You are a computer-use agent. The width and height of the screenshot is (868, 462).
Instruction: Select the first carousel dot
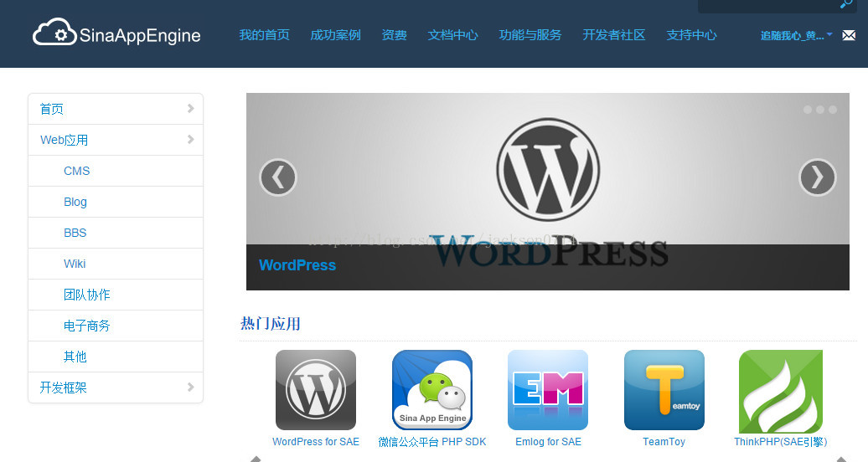[x=808, y=110]
